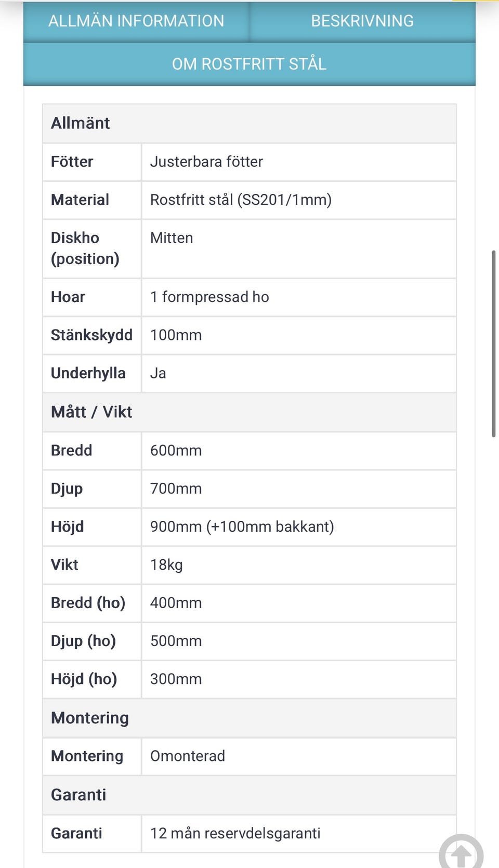The width and height of the screenshot is (499, 868).
Task: Click the Bredd (ho) label
Action: tap(88, 603)
